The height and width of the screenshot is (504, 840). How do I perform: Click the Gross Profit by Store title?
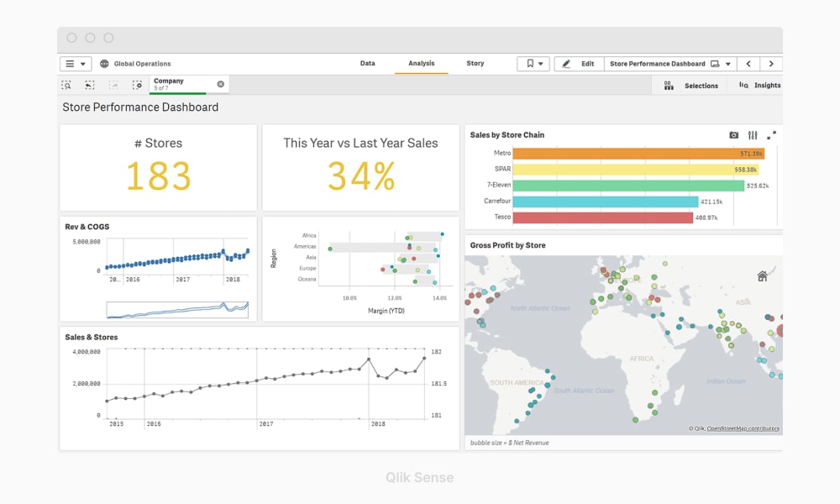(x=508, y=245)
